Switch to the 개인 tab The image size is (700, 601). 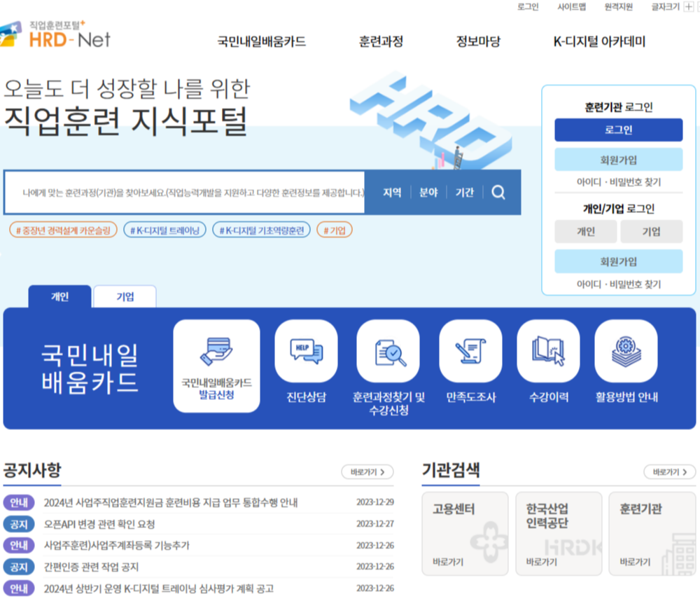click(x=59, y=296)
